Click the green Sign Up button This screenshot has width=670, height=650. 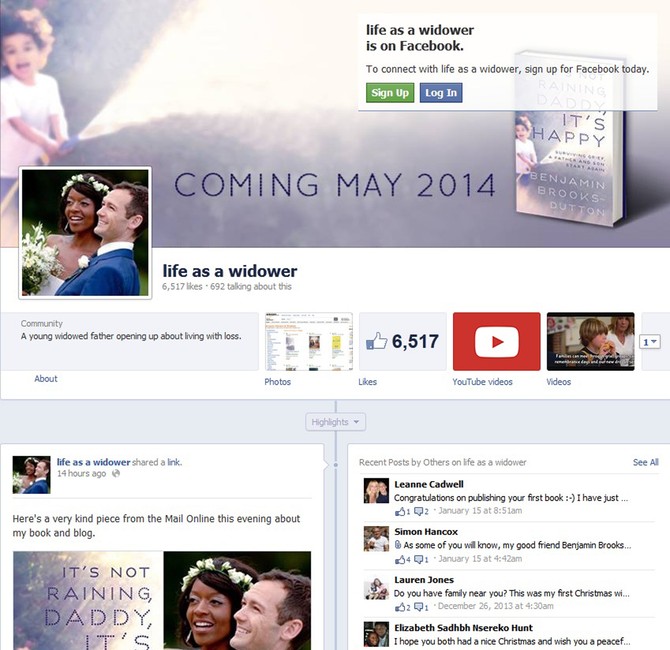click(390, 93)
